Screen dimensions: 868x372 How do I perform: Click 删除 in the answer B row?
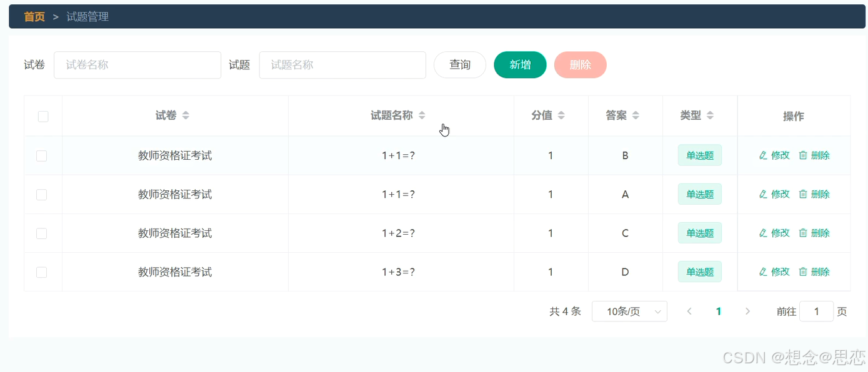pyautogui.click(x=814, y=155)
